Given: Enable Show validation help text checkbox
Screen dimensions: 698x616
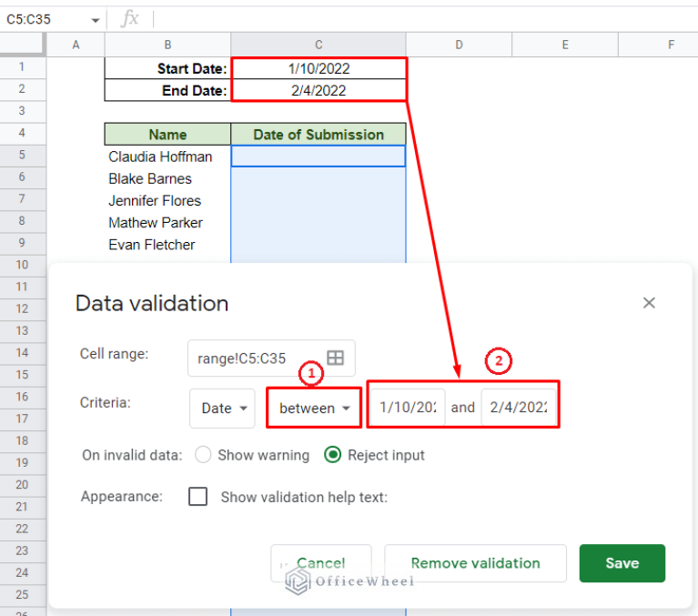Looking at the screenshot, I should click(x=197, y=496).
